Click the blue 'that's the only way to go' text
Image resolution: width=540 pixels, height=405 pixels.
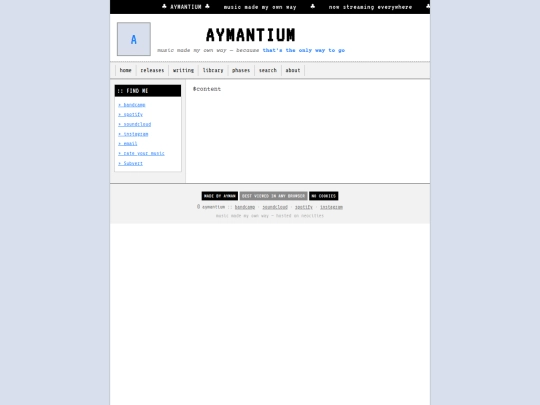[x=304, y=50]
